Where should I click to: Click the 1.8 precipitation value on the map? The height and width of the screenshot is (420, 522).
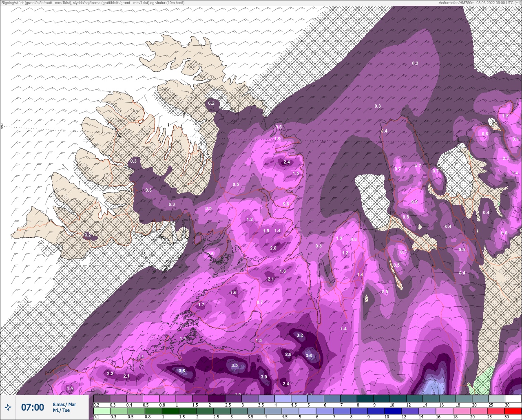point(283,271)
